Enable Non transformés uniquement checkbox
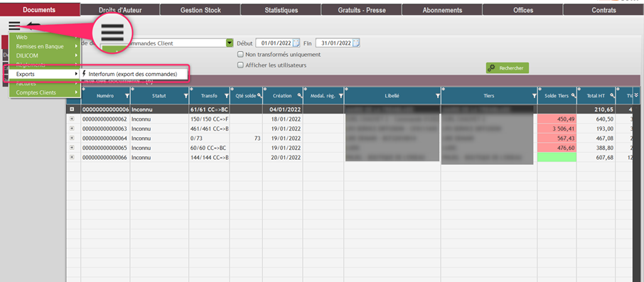 coord(240,54)
